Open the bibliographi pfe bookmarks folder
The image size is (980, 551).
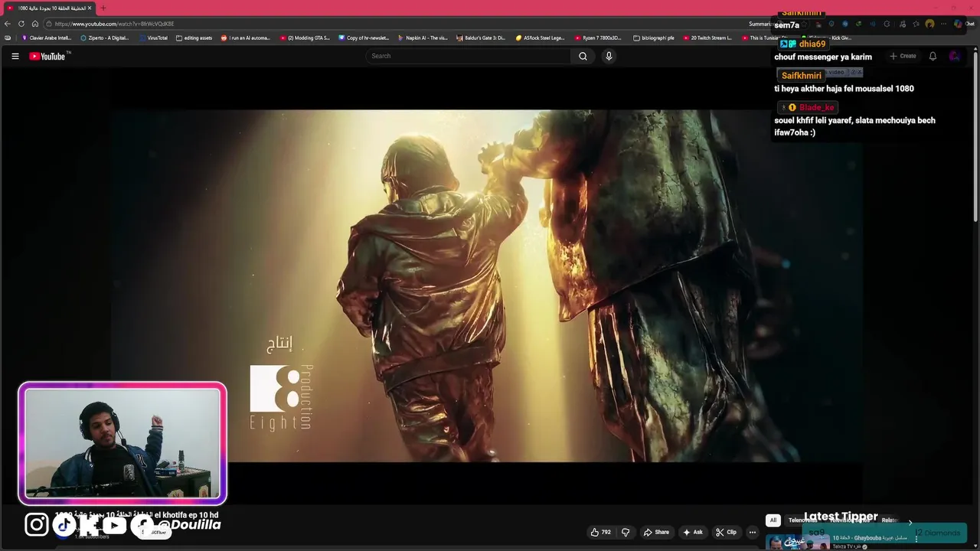654,37
